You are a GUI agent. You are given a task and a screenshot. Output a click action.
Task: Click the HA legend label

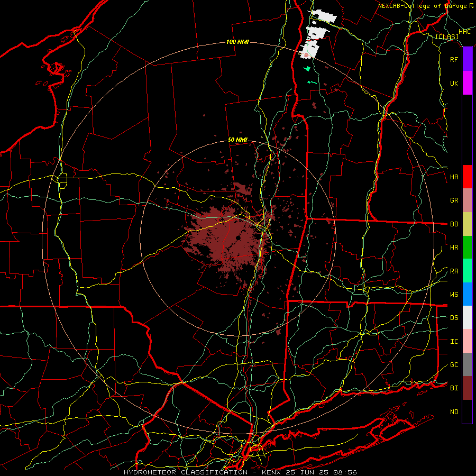[454, 177]
